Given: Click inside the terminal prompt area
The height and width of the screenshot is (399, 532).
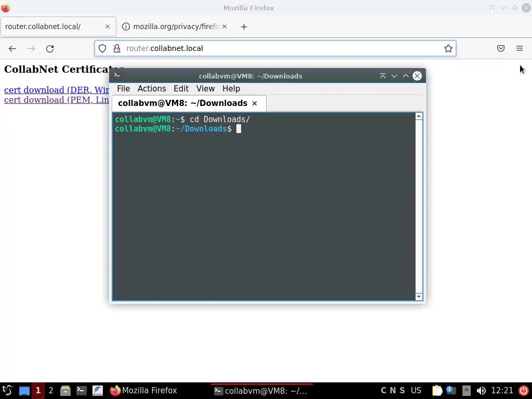Looking at the screenshot, I should pos(263,206).
